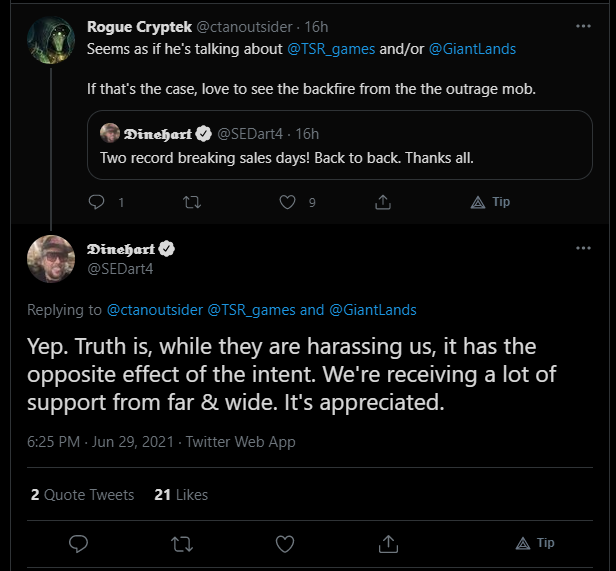Like Dinehart's main tweet
616x571 pixels.
[x=285, y=544]
